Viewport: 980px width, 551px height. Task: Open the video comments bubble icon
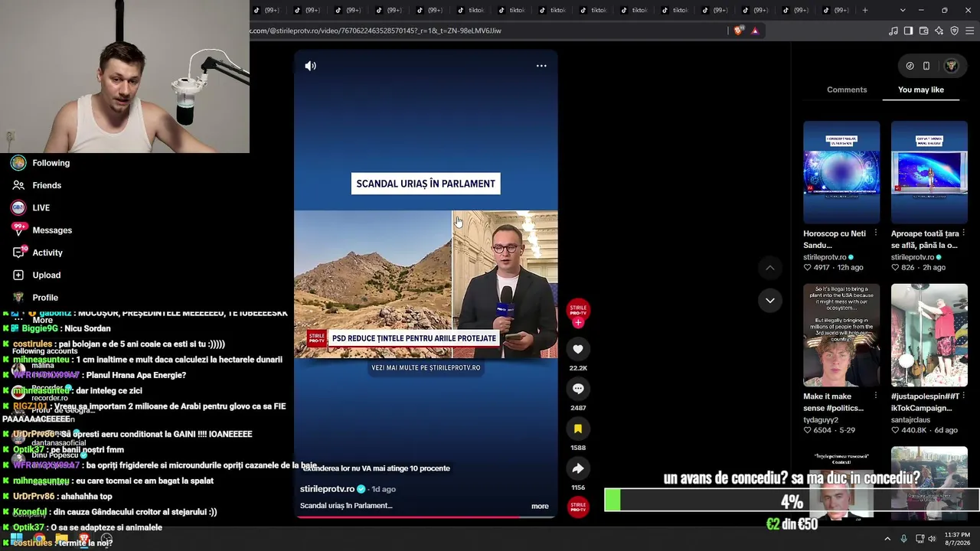pyautogui.click(x=578, y=389)
